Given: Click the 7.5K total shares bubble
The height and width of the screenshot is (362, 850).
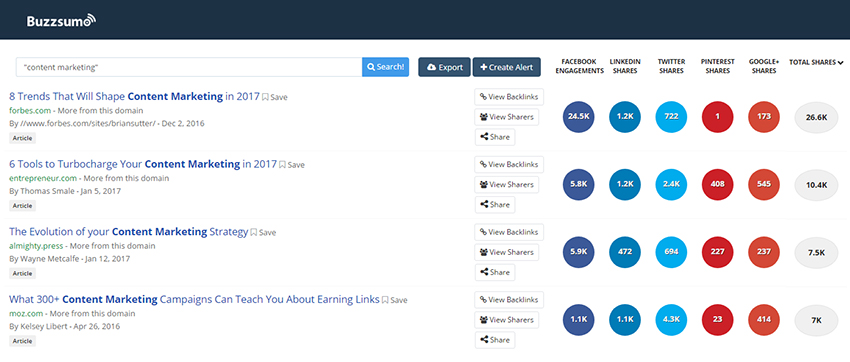Looking at the screenshot, I should point(816,253).
